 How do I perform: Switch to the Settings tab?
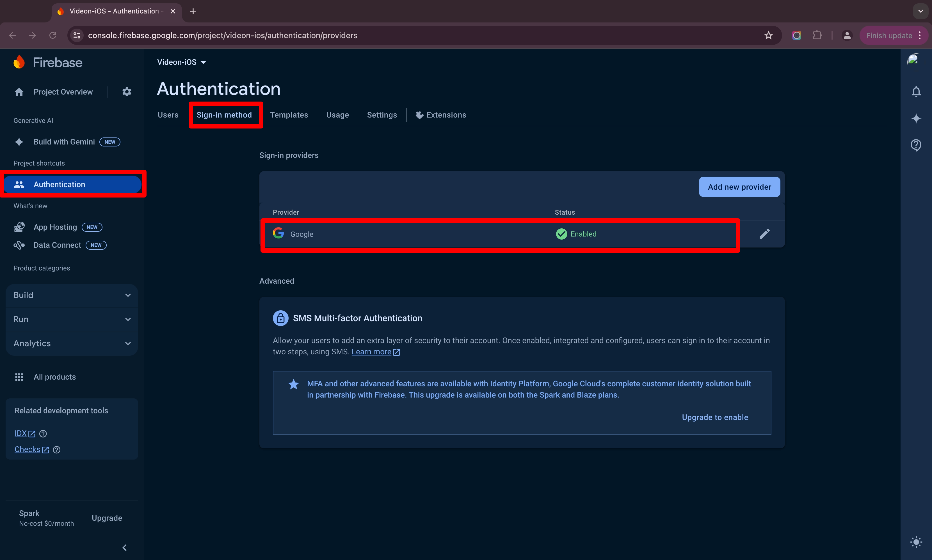pos(382,115)
